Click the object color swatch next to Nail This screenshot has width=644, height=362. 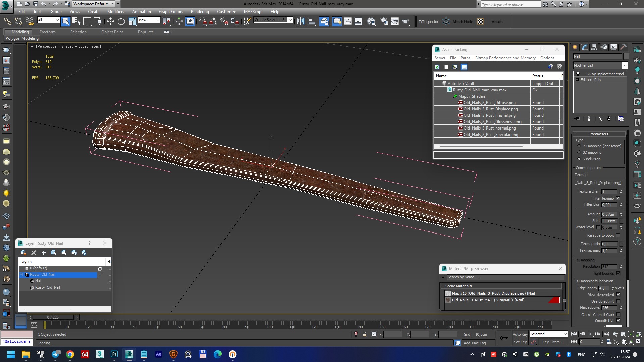click(626, 56)
